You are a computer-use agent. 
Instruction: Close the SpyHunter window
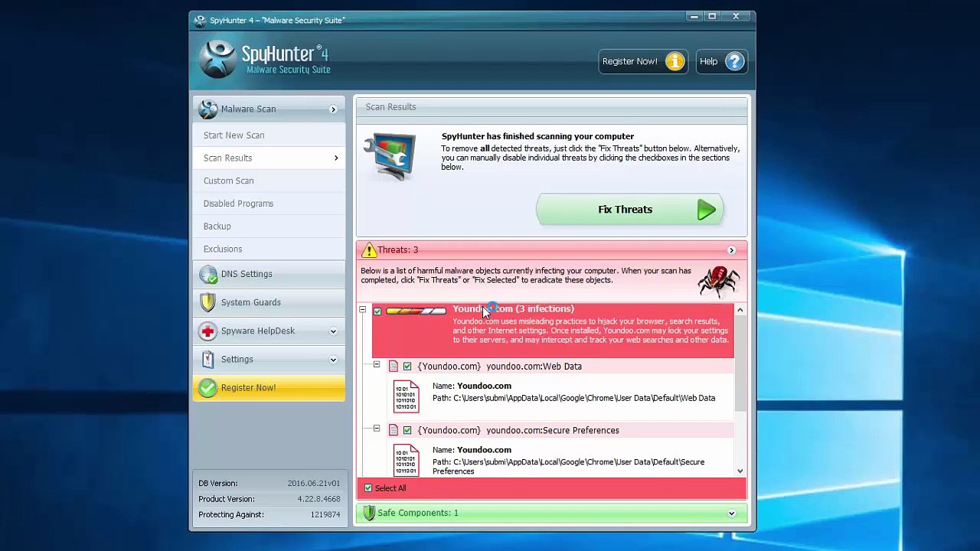coord(736,17)
